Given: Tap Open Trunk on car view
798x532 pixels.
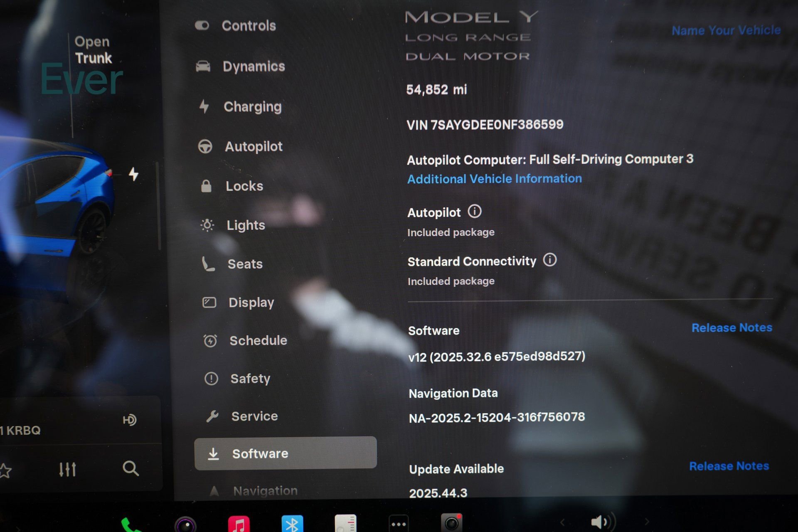Looking at the screenshot, I should pos(93,50).
